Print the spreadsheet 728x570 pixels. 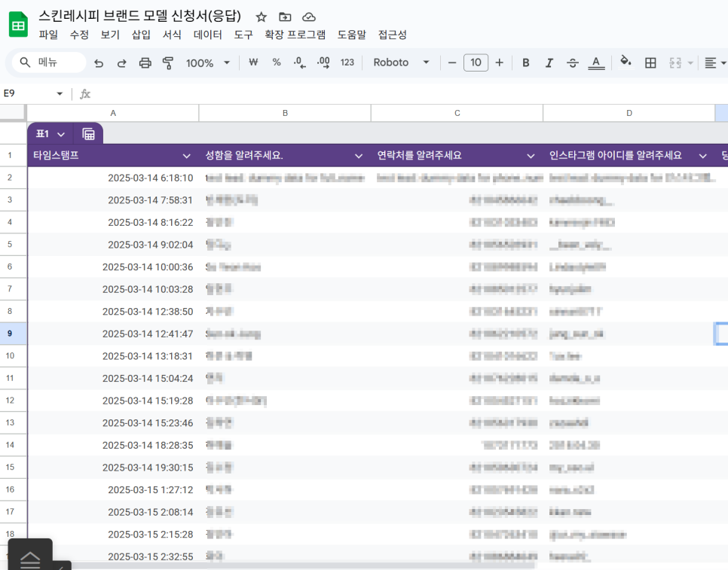(x=145, y=62)
